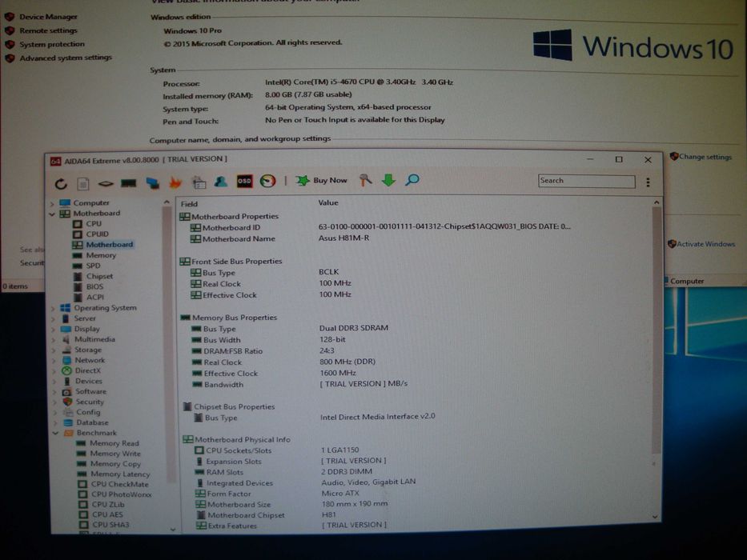
Task: Collapse the Motherboard tree node
Action: click(x=52, y=214)
